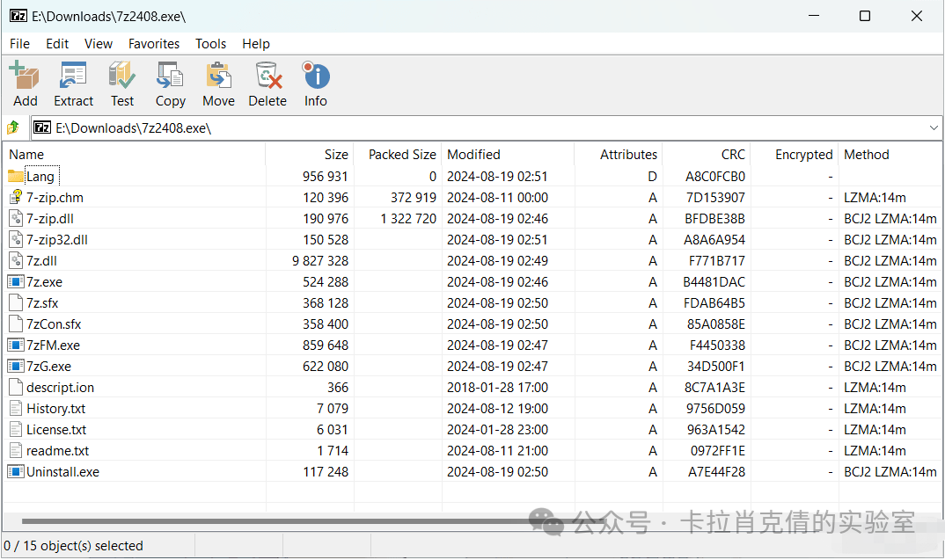Click the Test archive icon
This screenshot has height=560, width=945.
(x=121, y=75)
